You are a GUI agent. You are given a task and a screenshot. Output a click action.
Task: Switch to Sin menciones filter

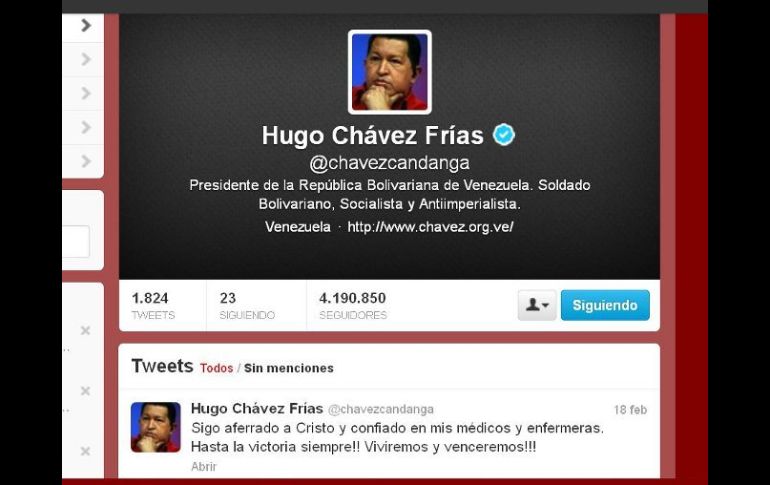(x=289, y=368)
